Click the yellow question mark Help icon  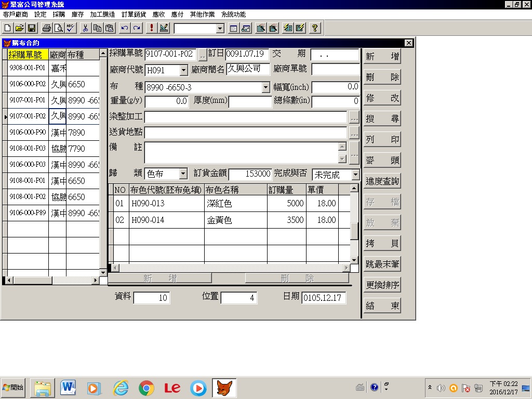(x=314, y=28)
